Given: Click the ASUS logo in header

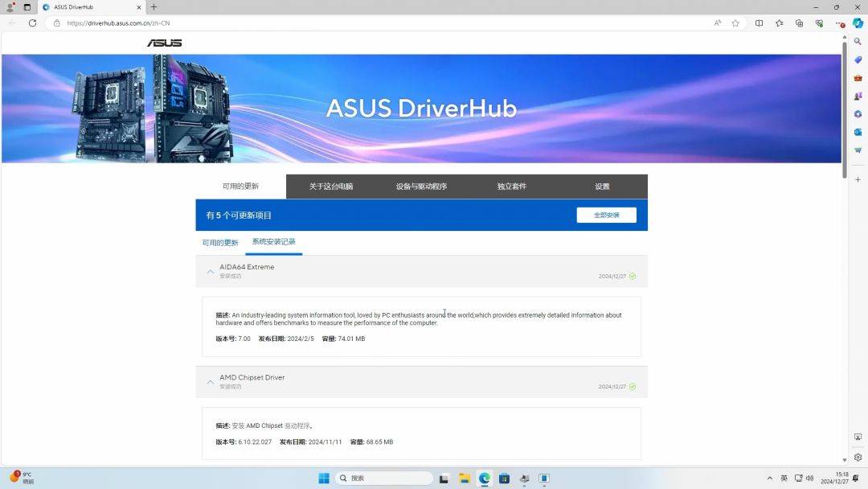Looking at the screenshot, I should coord(165,43).
